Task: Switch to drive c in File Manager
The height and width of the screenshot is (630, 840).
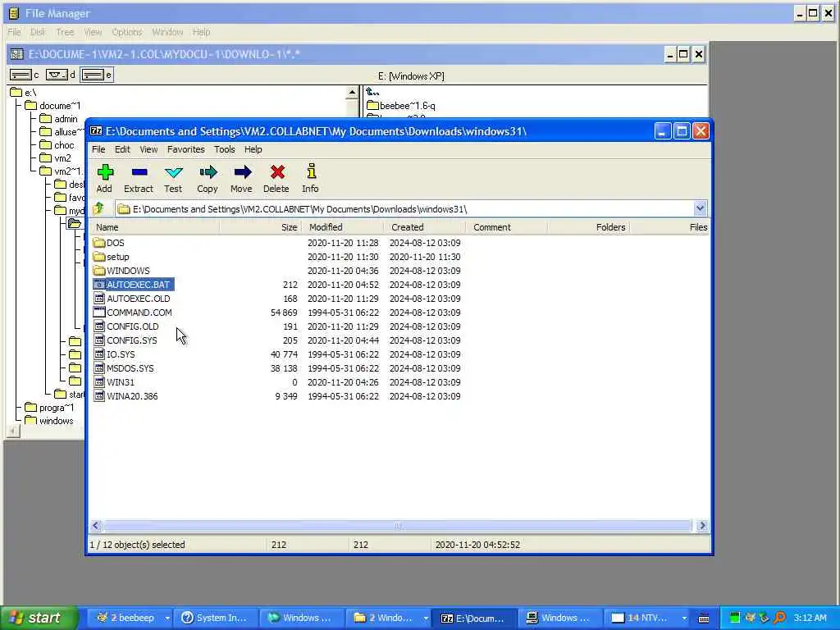Action: [x=25, y=75]
